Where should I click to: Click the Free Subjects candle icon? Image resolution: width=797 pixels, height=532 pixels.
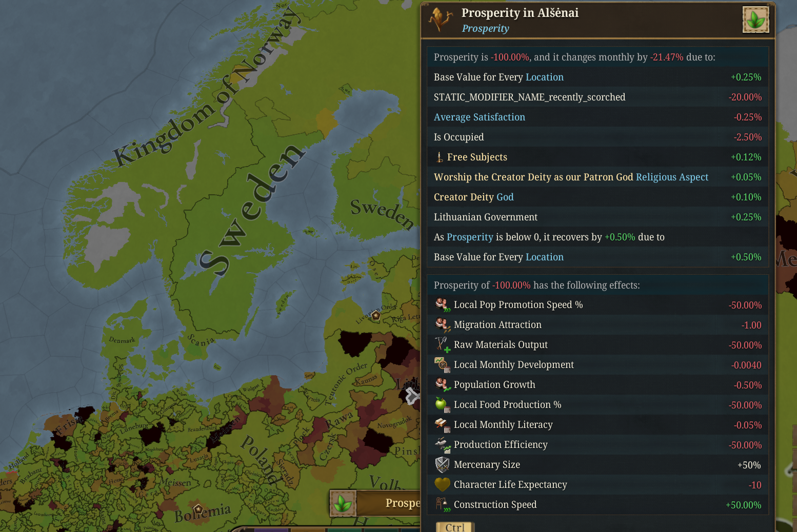click(x=440, y=157)
